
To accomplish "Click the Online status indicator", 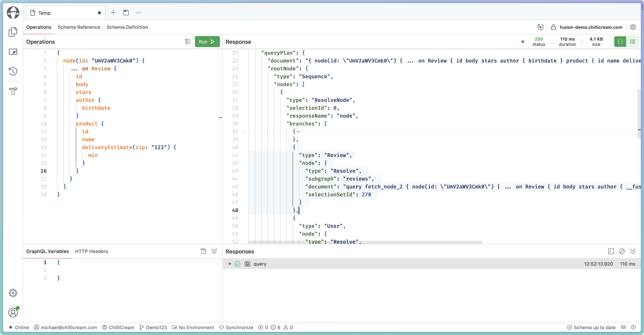I will (x=19, y=327).
